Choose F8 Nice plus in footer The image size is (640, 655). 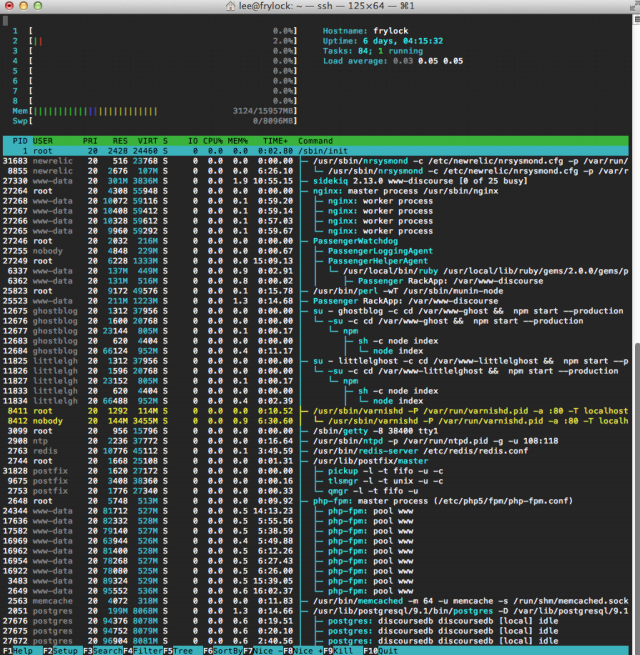[301, 651]
